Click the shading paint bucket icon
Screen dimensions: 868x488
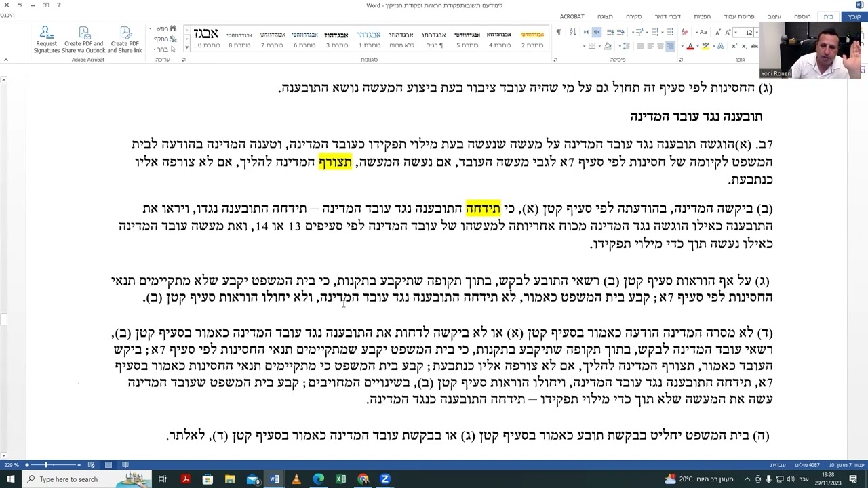tap(608, 46)
